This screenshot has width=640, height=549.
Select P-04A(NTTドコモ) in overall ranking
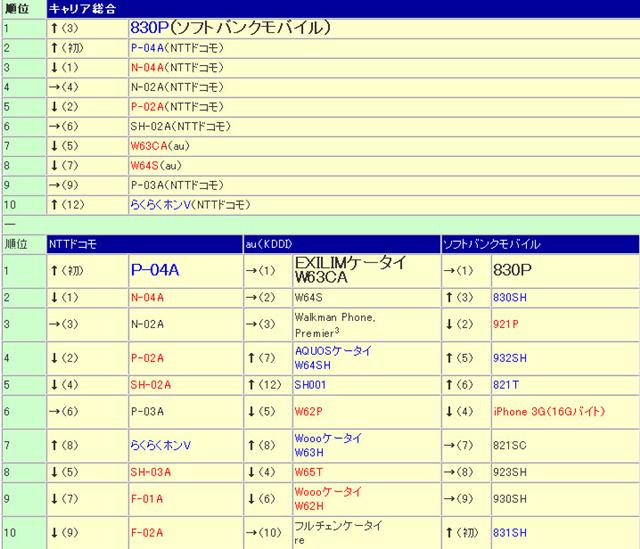pos(177,48)
